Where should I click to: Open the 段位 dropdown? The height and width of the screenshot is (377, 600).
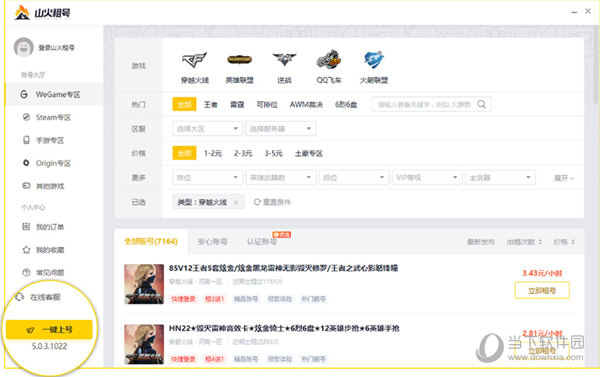pyautogui.click(x=354, y=178)
